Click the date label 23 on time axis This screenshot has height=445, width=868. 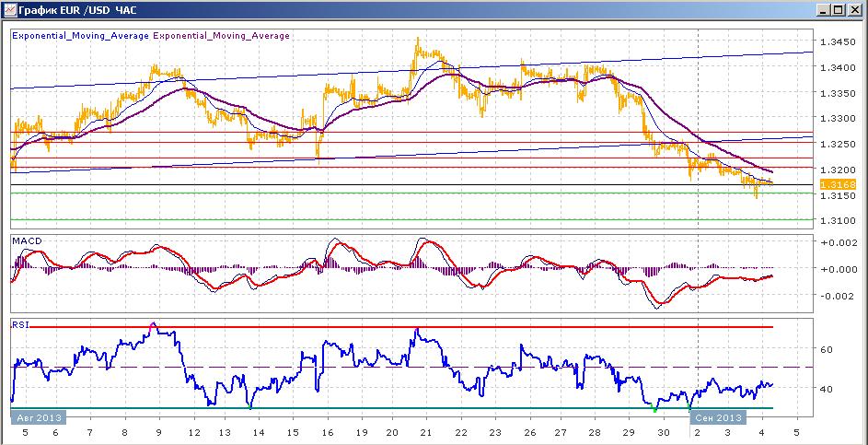pos(495,432)
